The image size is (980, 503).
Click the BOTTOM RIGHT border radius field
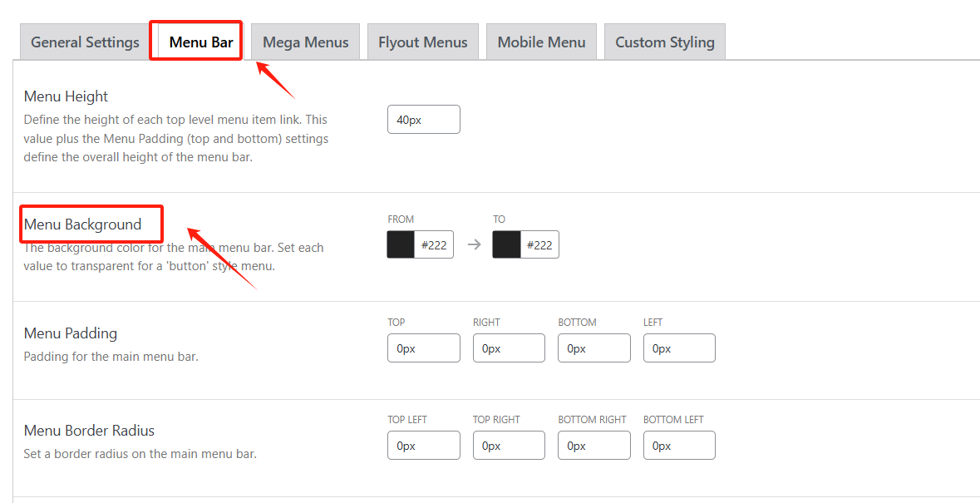click(x=593, y=445)
